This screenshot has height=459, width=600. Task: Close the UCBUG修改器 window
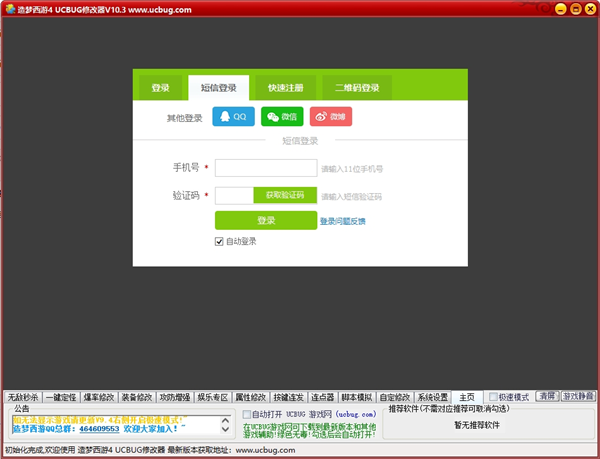(x=590, y=9)
